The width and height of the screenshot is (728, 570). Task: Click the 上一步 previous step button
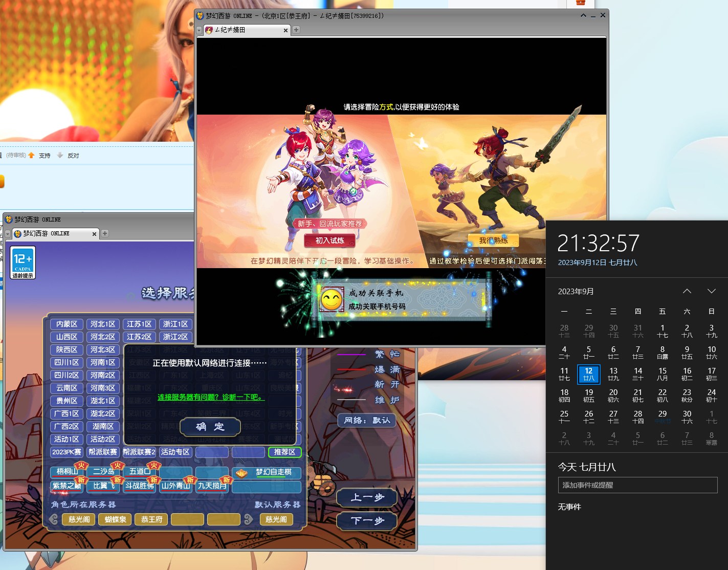click(x=367, y=497)
